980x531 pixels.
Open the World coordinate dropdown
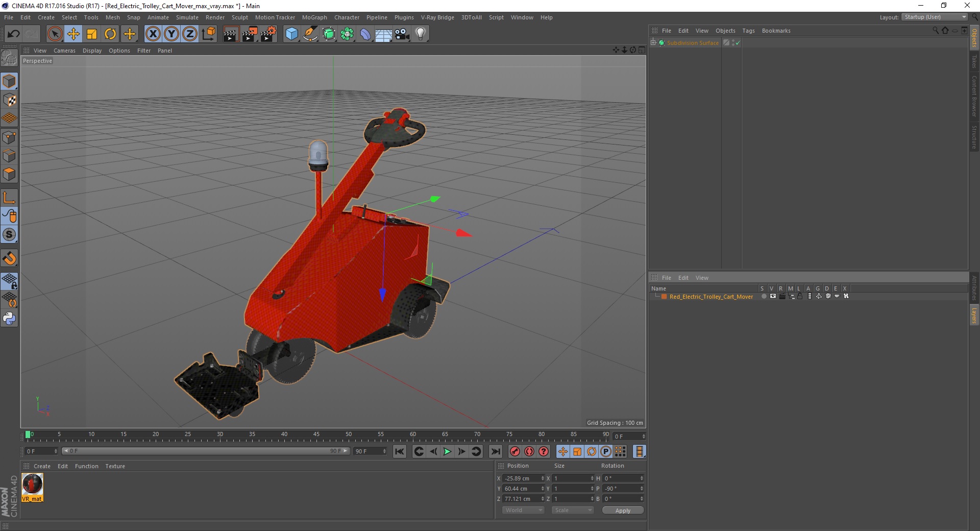(523, 510)
